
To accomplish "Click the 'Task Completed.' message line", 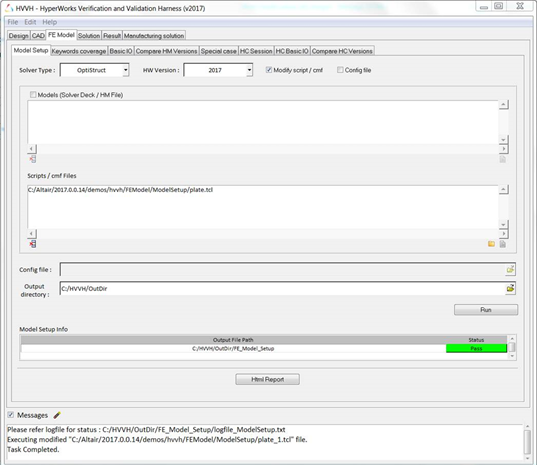I will tap(33, 449).
